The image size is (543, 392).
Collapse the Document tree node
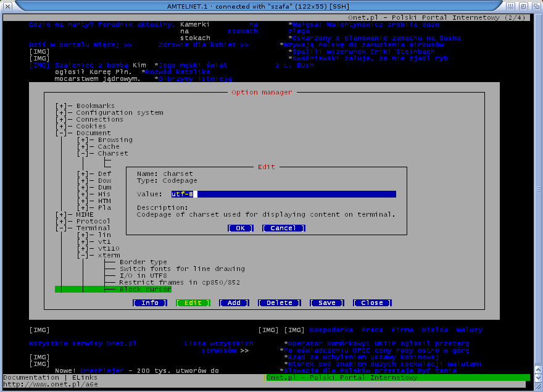[61, 133]
